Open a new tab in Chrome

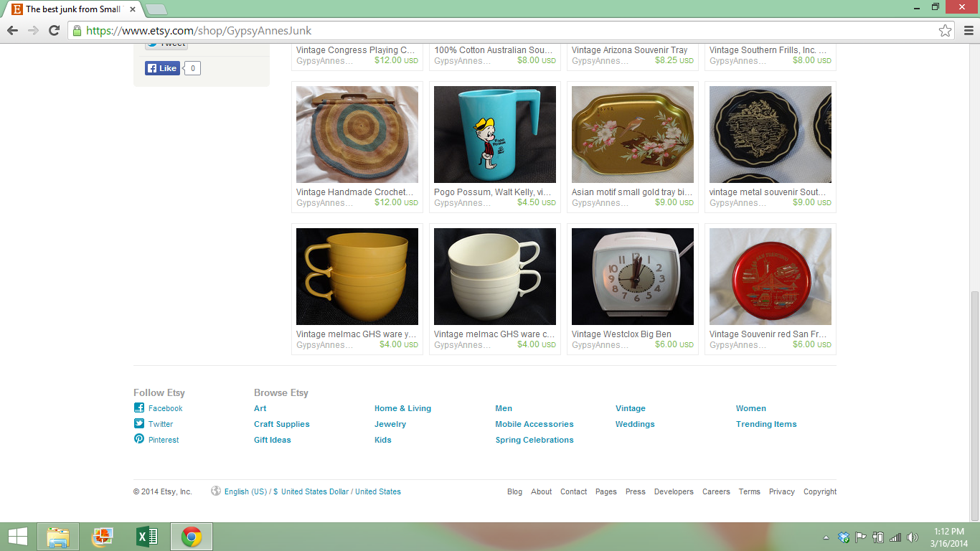(x=156, y=9)
